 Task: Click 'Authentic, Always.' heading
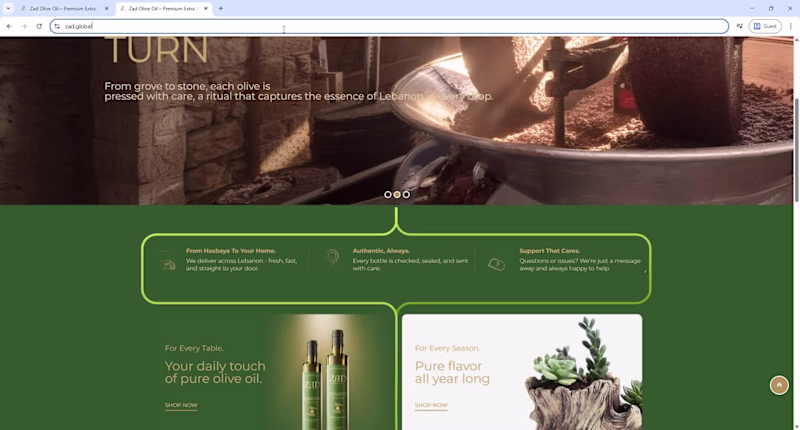381,251
